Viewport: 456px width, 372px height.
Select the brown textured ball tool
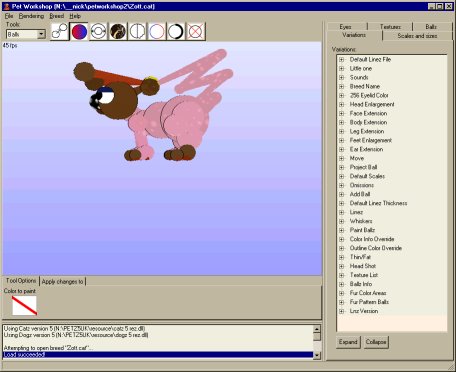click(x=118, y=32)
